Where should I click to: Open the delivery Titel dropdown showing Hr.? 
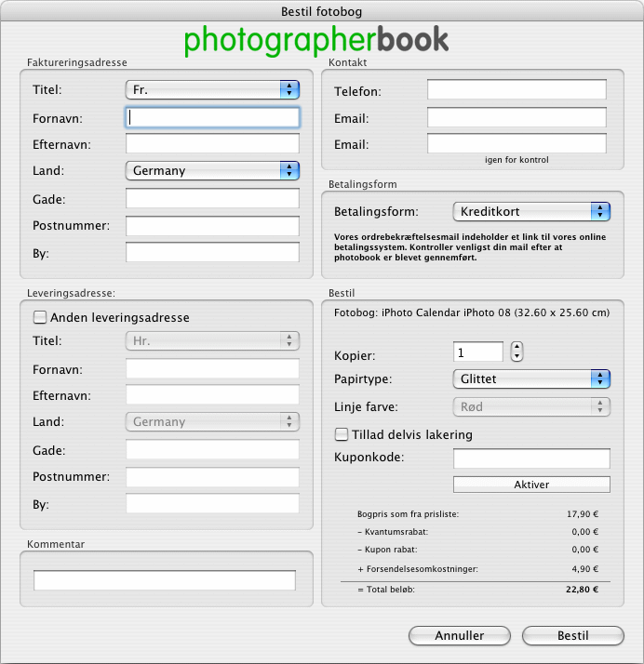(212, 341)
